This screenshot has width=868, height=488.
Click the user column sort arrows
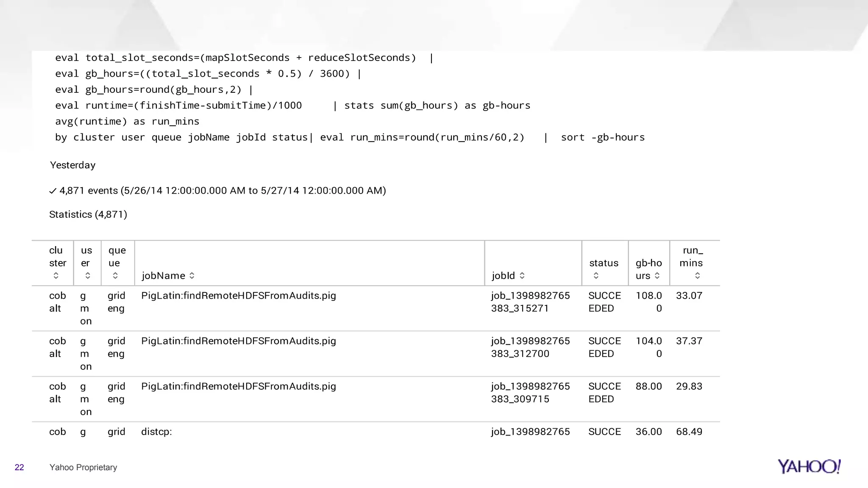(88, 276)
